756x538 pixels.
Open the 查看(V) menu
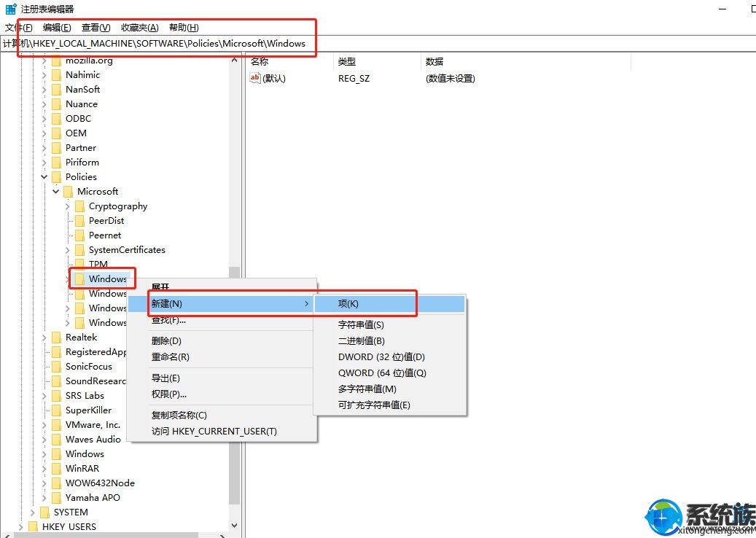coord(96,28)
